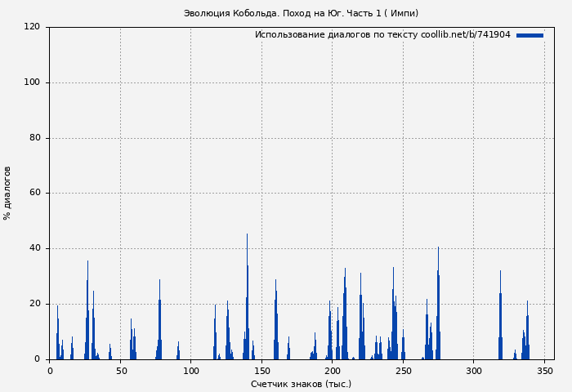Click the legend text with coollib.net/b/741904

[x=382, y=35]
